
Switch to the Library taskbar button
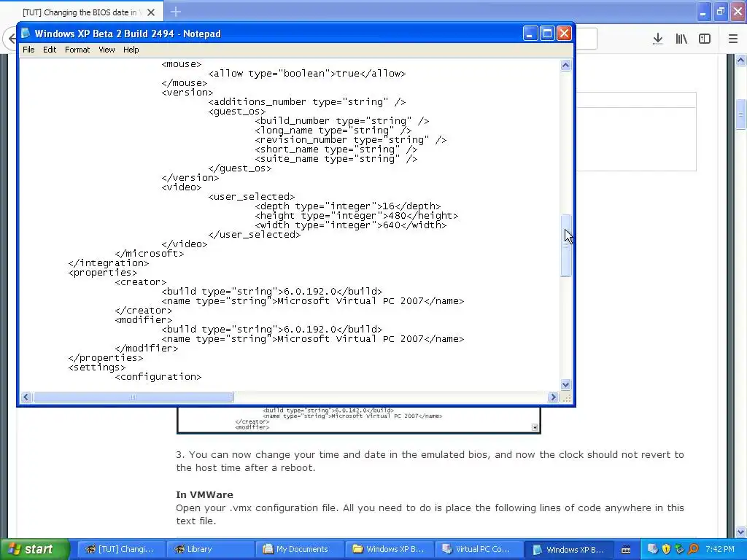coord(209,549)
